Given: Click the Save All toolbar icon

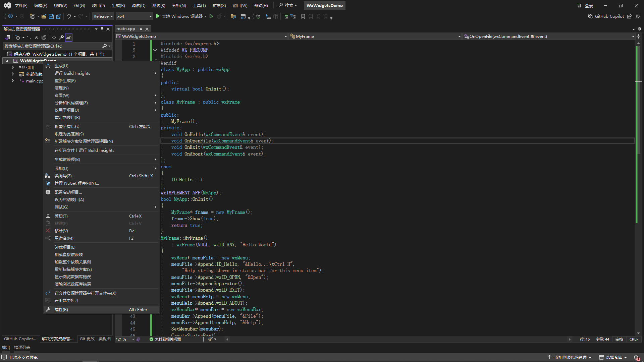Looking at the screenshot, I should (x=59, y=16).
